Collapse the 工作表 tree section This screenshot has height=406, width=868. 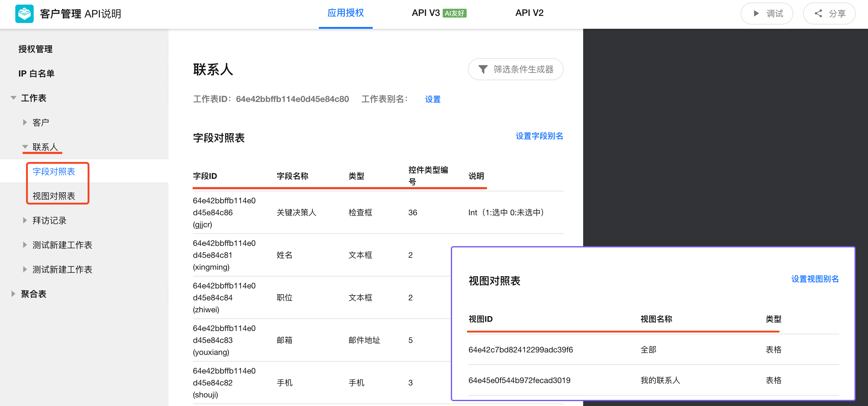click(13, 98)
